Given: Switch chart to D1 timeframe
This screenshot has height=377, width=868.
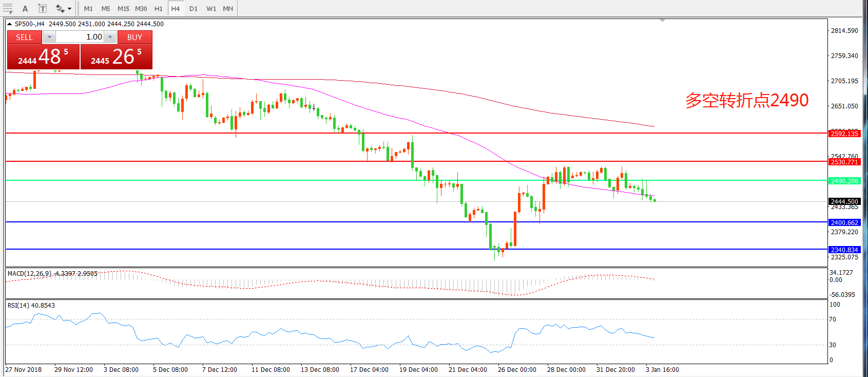Looking at the screenshot, I should point(193,9).
